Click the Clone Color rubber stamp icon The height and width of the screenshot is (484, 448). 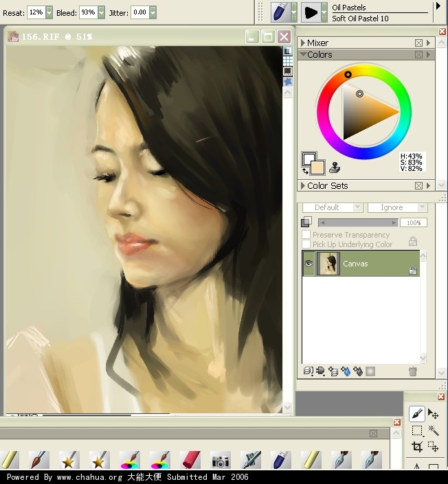[335, 168]
